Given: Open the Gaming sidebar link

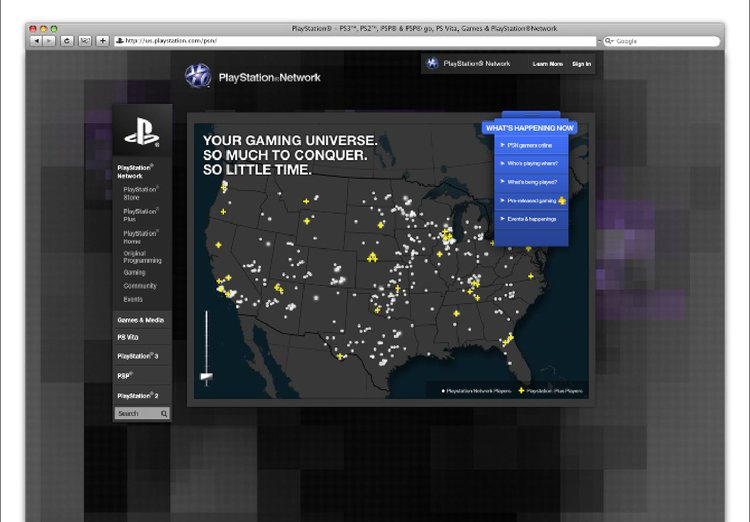Looking at the screenshot, I should click(134, 272).
